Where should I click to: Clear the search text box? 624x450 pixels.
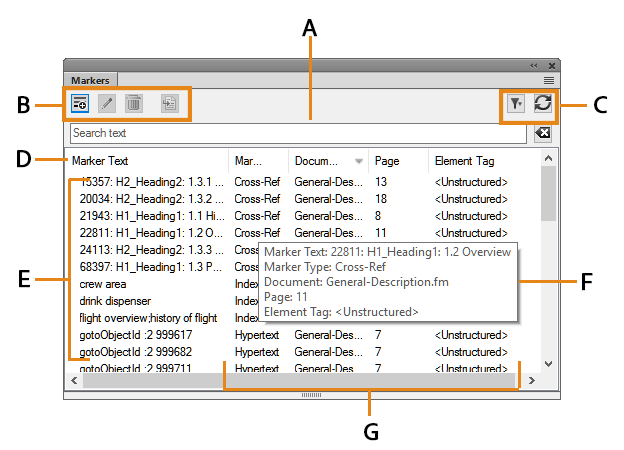(x=542, y=133)
